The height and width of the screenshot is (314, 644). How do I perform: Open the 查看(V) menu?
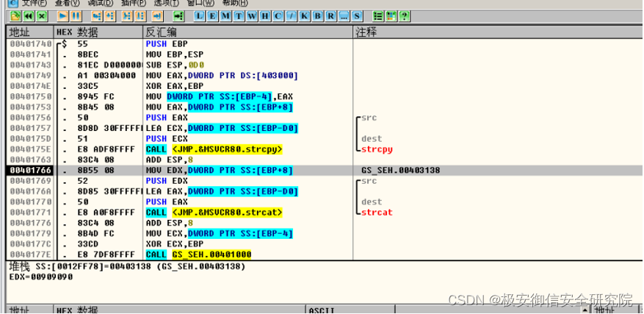[x=68, y=3]
